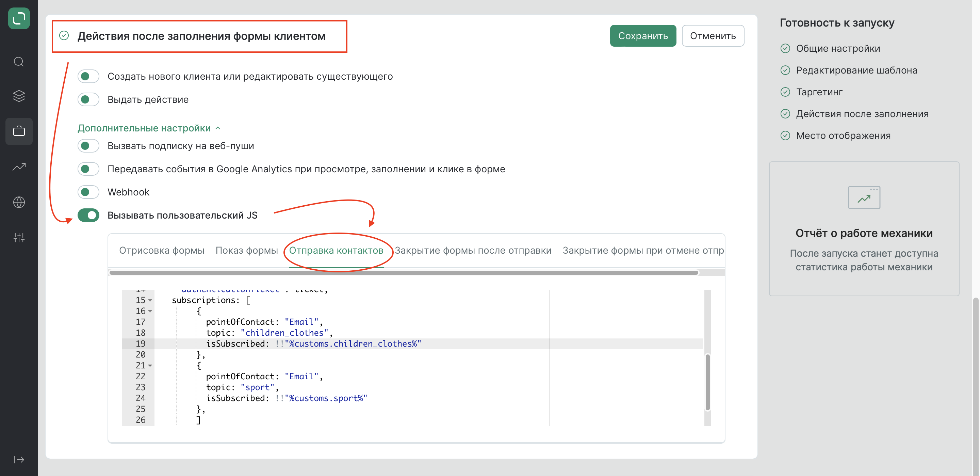Viewport: 980px width, 476px height.
Task: Click Готовность к запуску heading
Action: click(x=837, y=23)
